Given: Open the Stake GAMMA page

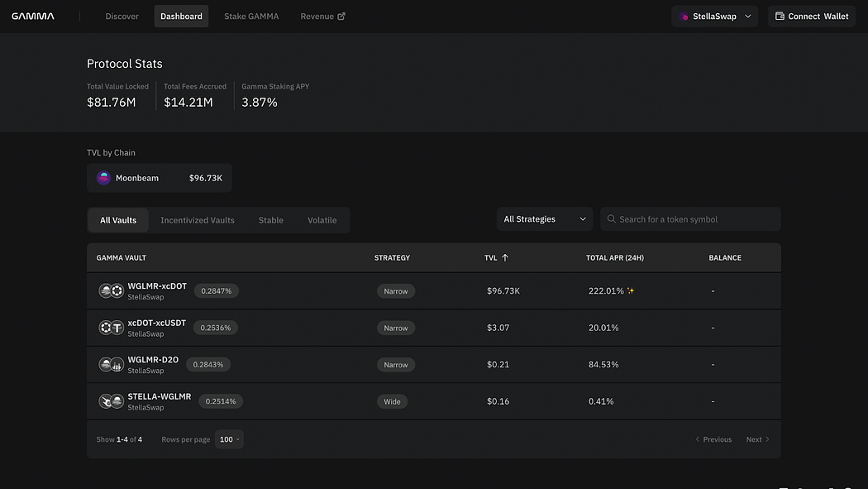Looking at the screenshot, I should coord(251,16).
